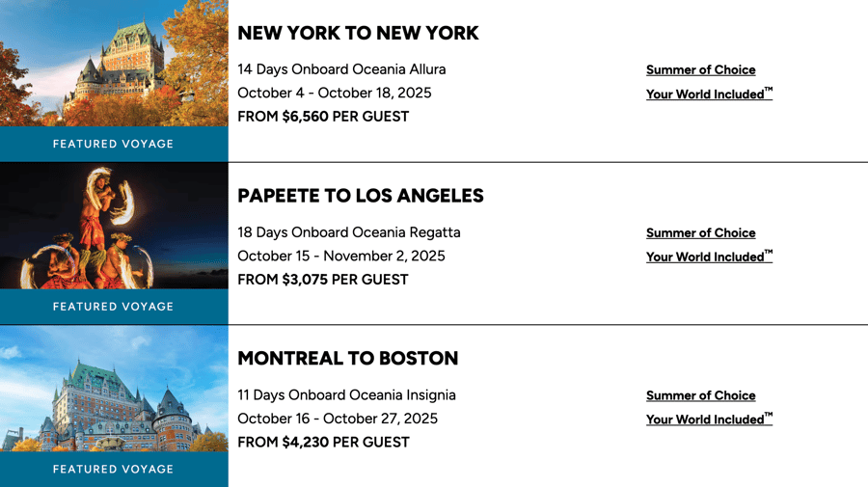Click the From $3,075 per guest price
The height and width of the screenshot is (487, 868).
pyautogui.click(x=323, y=280)
